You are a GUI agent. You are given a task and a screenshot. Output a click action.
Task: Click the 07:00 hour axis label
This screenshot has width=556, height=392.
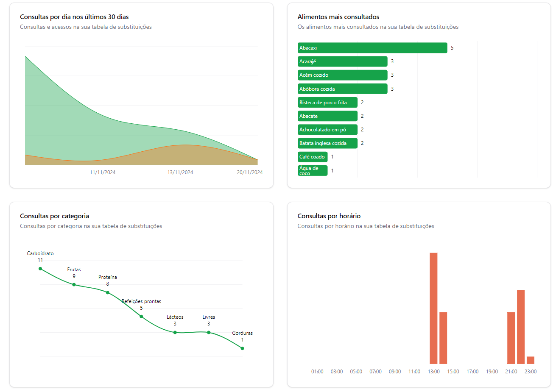[x=375, y=372]
